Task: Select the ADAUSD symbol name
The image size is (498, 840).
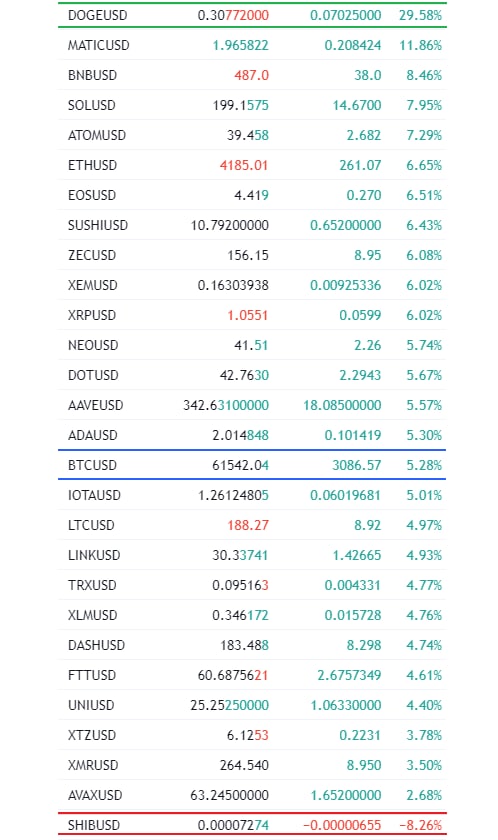Action: 93,435
